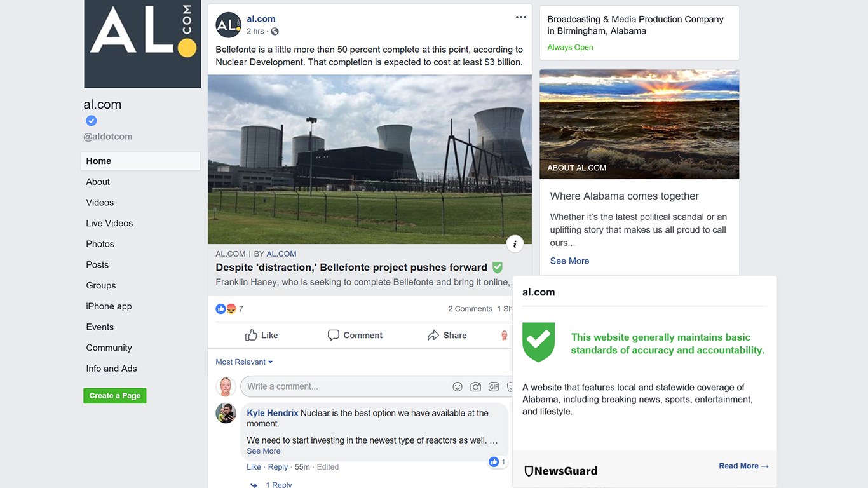The image size is (868, 488).
Task: Click the NewsGuard green shield beside headline
Action: pyautogui.click(x=498, y=268)
